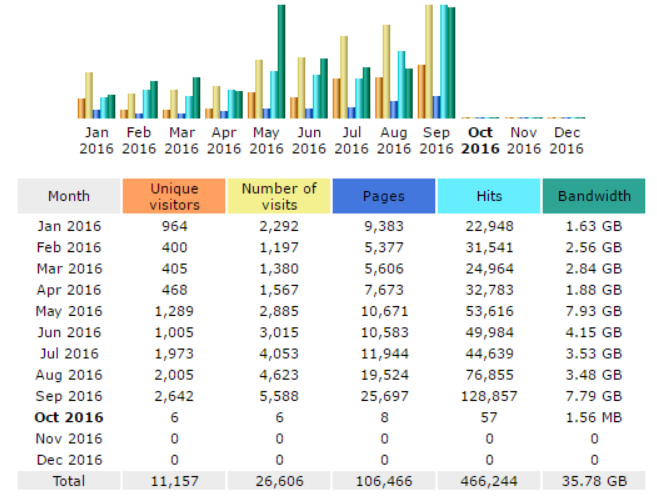This screenshot has width=657, height=500.
Task: Click the orange Jan unique visitors bar
Action: (81, 109)
